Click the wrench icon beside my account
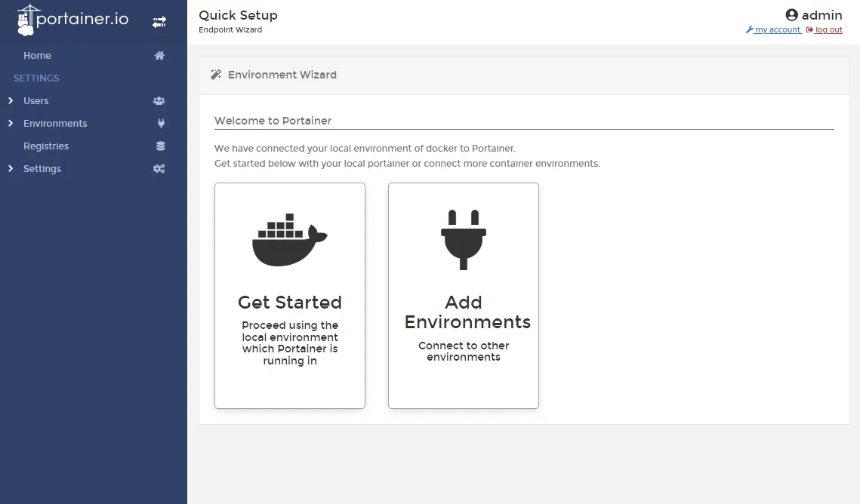Image resolution: width=860 pixels, height=504 pixels. coord(749,29)
